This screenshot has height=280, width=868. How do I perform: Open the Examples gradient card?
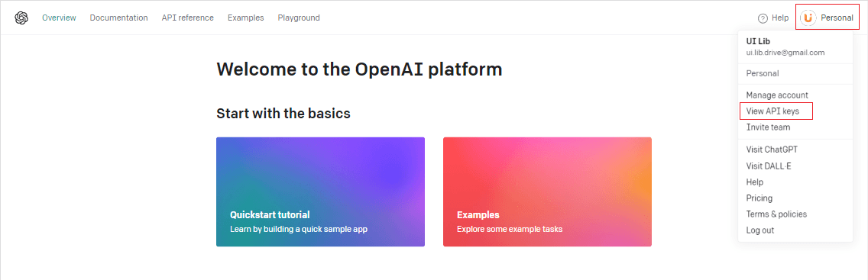(x=548, y=191)
